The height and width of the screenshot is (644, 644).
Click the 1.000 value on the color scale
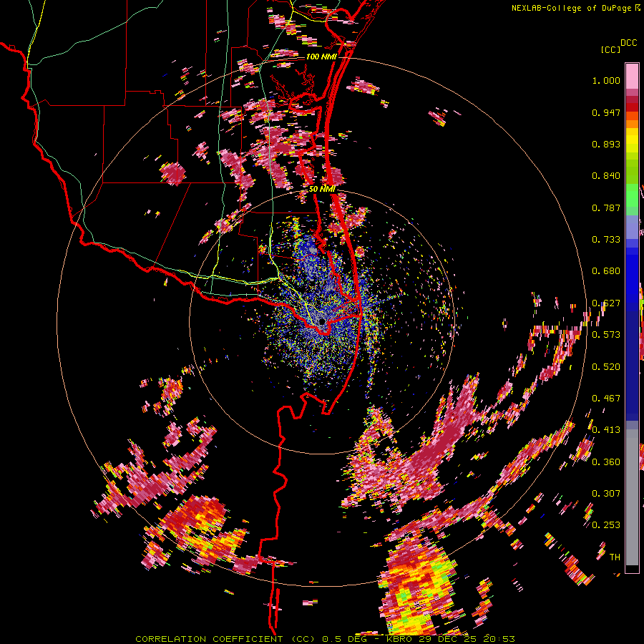606,80
